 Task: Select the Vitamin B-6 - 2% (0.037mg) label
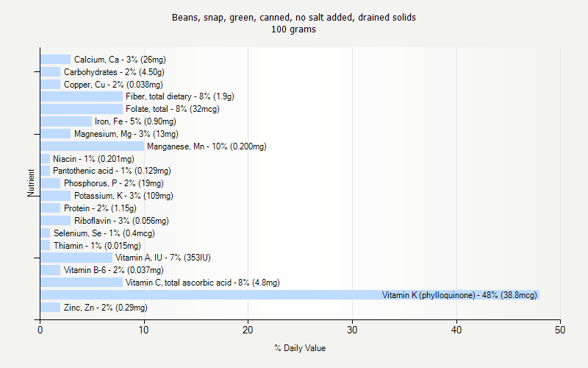coord(114,270)
